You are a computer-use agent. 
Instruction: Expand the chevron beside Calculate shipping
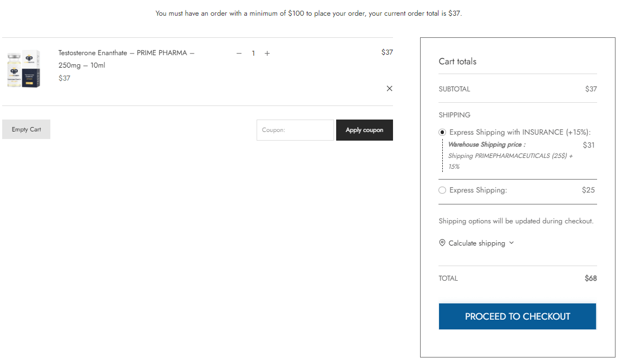[x=512, y=243]
